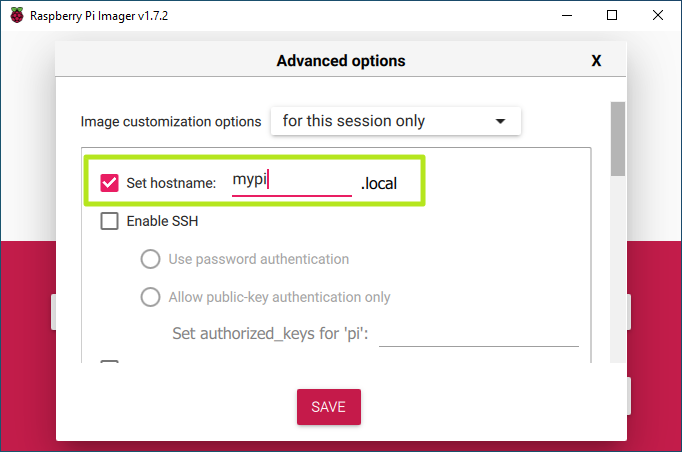
Task: Maximize the Raspberry Pi Imager window
Action: coord(612,15)
